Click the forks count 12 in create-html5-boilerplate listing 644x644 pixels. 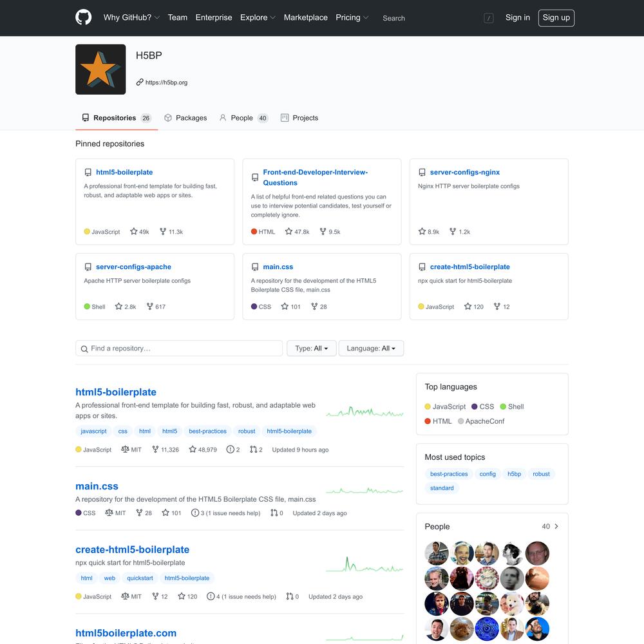pos(160,596)
